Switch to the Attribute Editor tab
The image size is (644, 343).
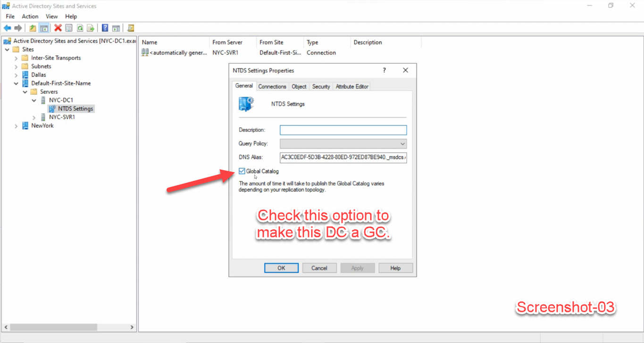coord(352,87)
